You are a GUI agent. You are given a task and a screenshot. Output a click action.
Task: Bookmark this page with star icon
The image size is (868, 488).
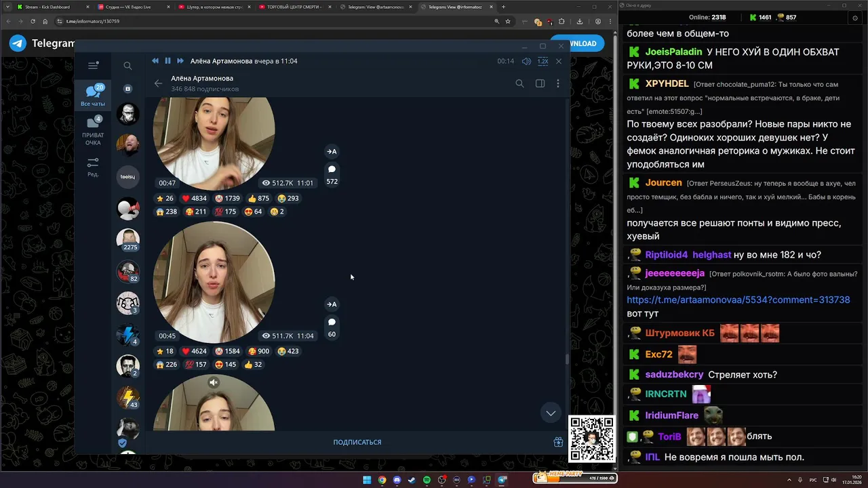507,21
